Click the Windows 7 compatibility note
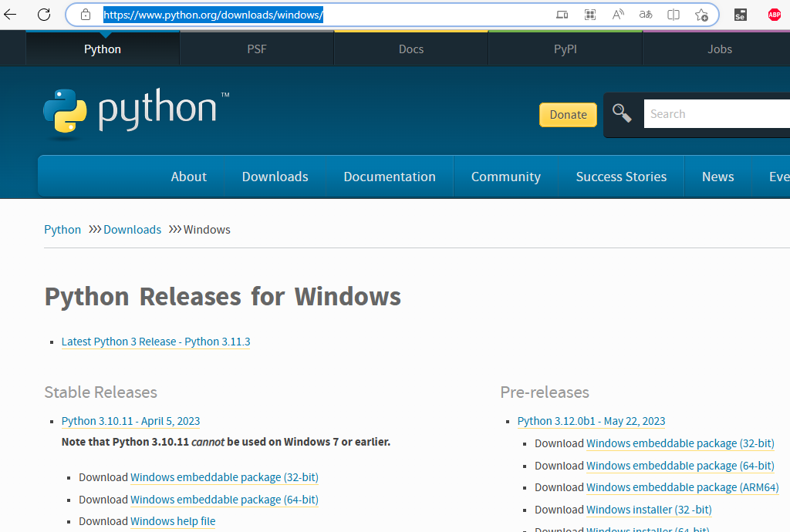 point(226,442)
